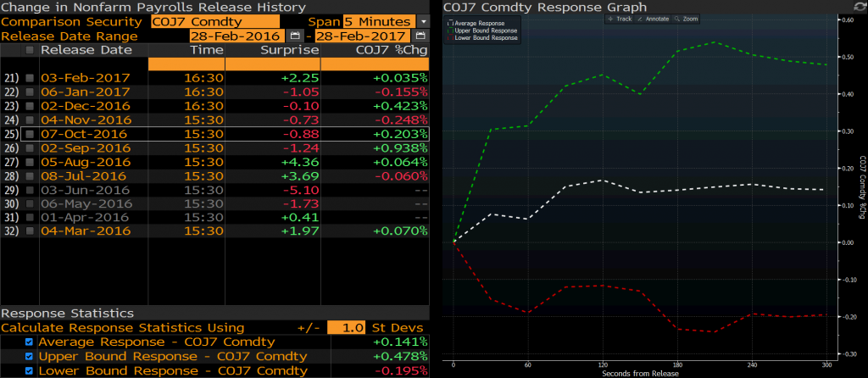
Task: Open the start date calendar picker
Action: (294, 36)
